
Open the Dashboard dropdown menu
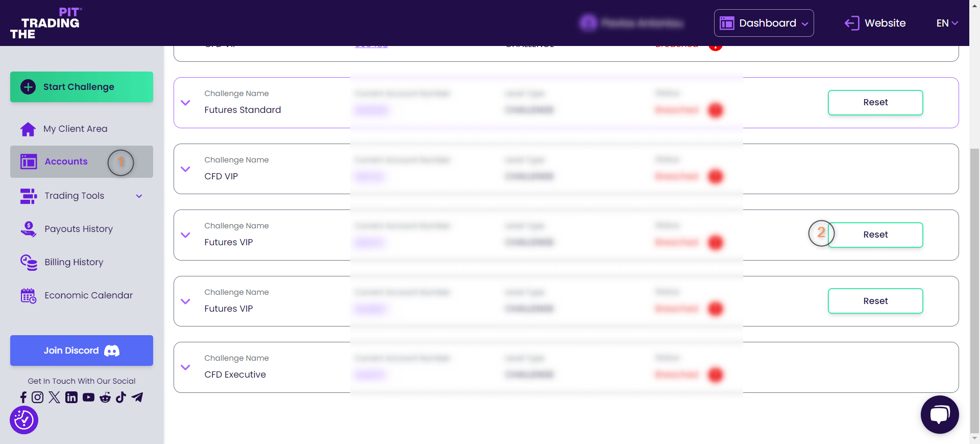coord(764,23)
